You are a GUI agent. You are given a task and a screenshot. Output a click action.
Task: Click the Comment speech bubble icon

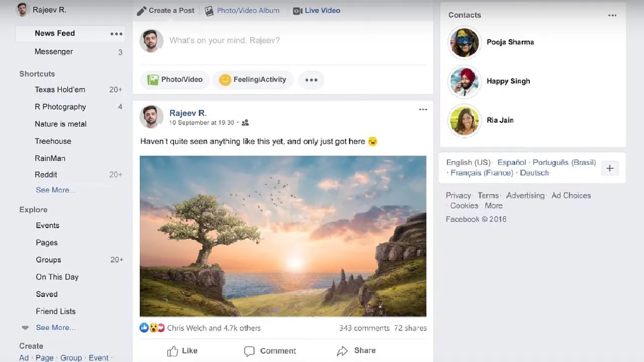(x=249, y=351)
